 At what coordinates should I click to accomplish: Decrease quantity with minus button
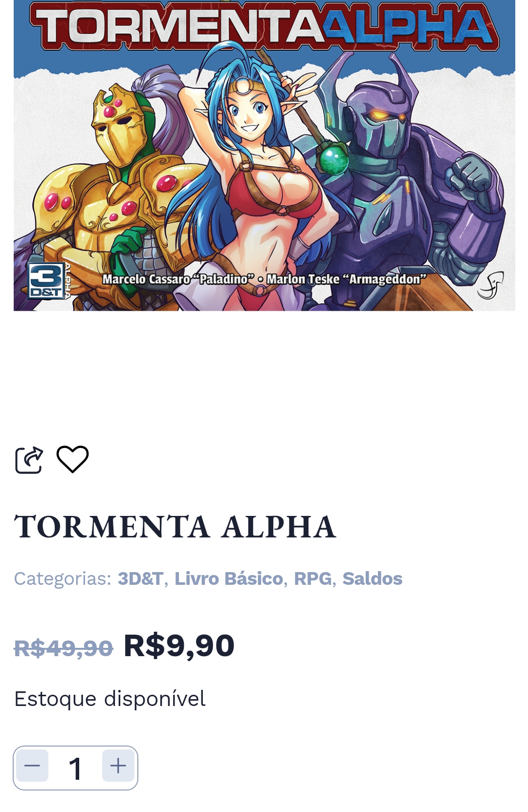pos(32,766)
